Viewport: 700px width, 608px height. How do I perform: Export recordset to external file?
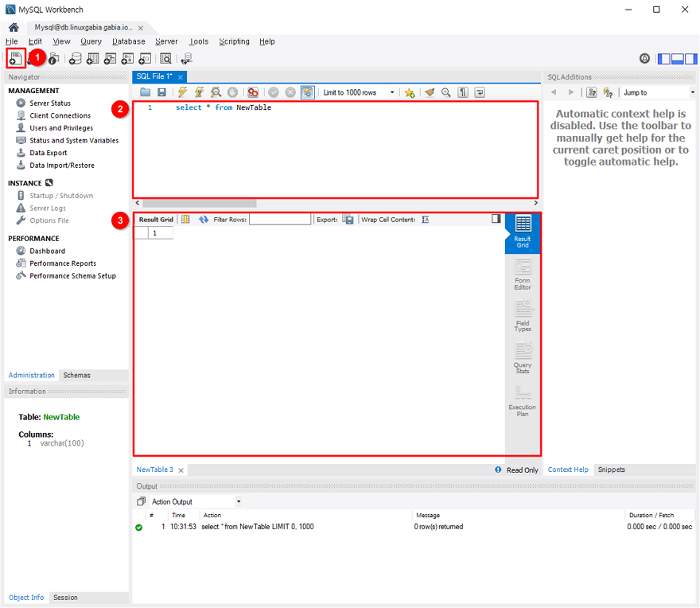coord(348,220)
